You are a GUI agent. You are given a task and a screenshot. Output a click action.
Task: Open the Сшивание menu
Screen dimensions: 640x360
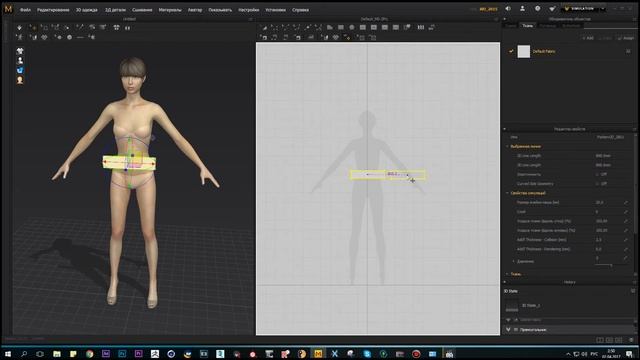[x=142, y=10]
